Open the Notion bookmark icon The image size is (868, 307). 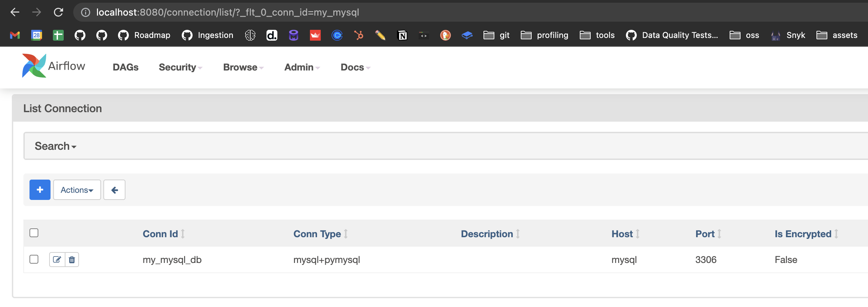[x=402, y=35]
